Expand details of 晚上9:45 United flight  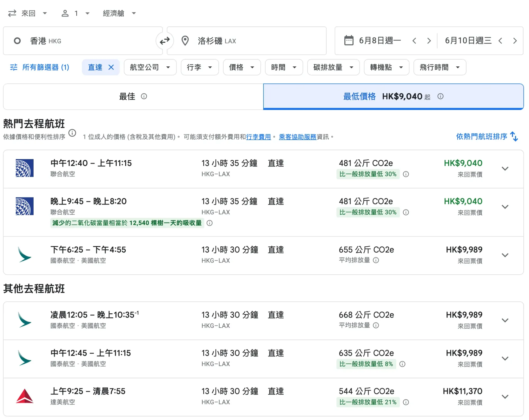505,207
